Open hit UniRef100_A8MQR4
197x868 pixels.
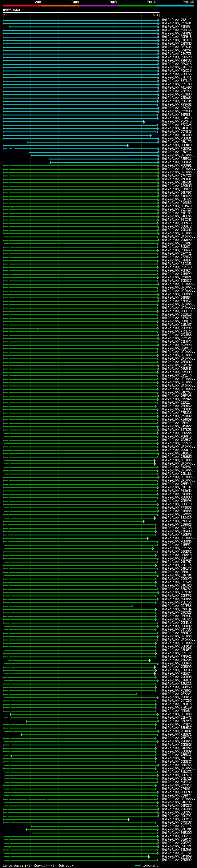coord(176,26)
